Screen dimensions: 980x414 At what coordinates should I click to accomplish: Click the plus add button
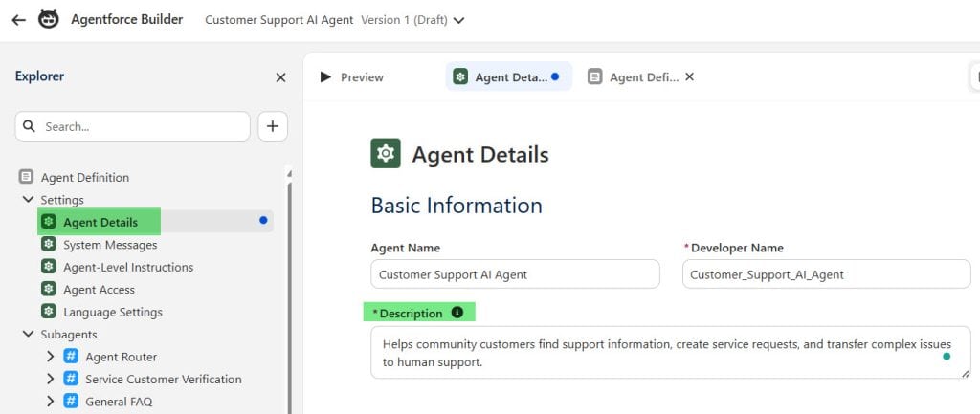[x=273, y=126]
